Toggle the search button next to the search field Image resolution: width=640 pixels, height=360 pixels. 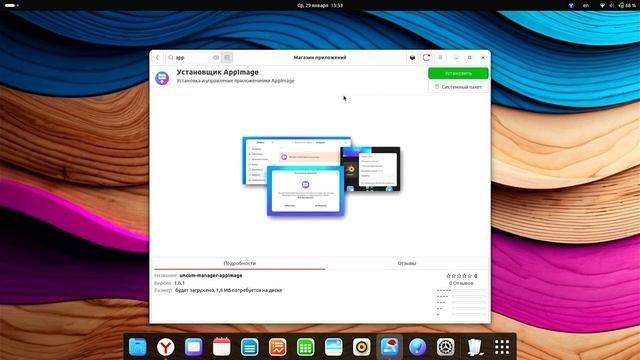click(227, 58)
